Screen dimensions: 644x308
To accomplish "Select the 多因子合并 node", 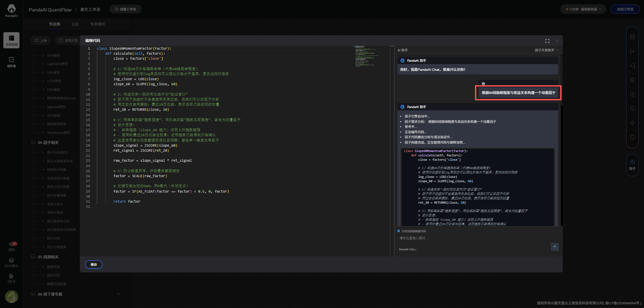I will [x=55, y=204].
